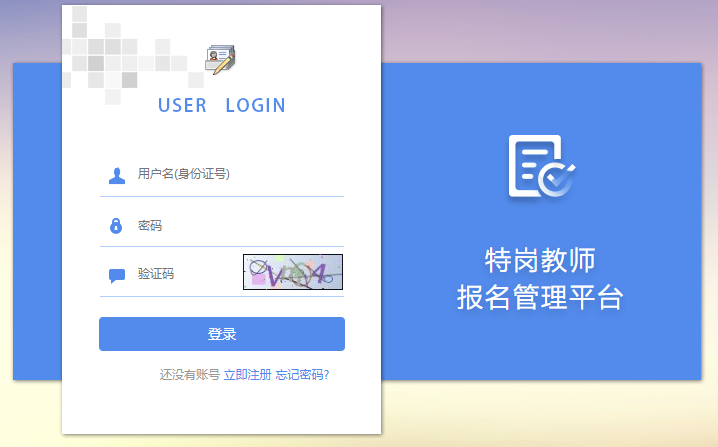Open the 立即注册 register link
Viewport: 718px width, 447px height.
click(247, 375)
